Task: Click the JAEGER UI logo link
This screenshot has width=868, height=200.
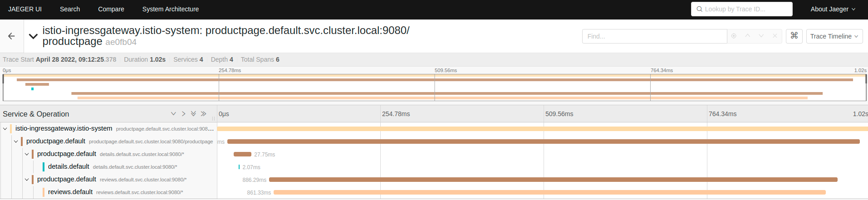Action: point(25,9)
